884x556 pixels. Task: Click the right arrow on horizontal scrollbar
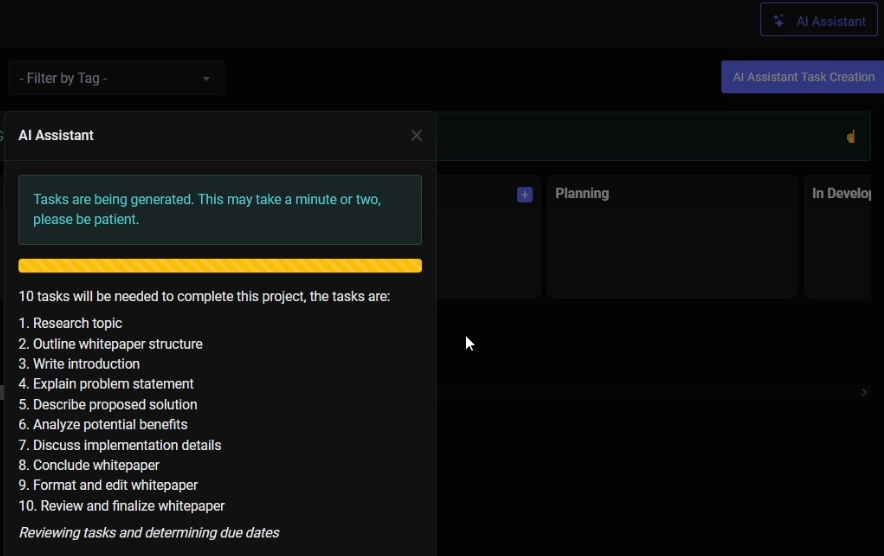[x=864, y=392]
